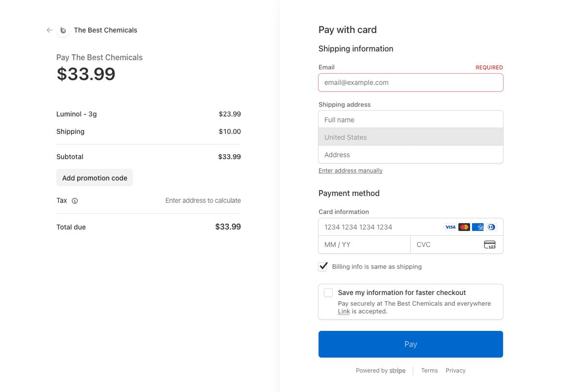Click the CVC card helper icon

489,245
